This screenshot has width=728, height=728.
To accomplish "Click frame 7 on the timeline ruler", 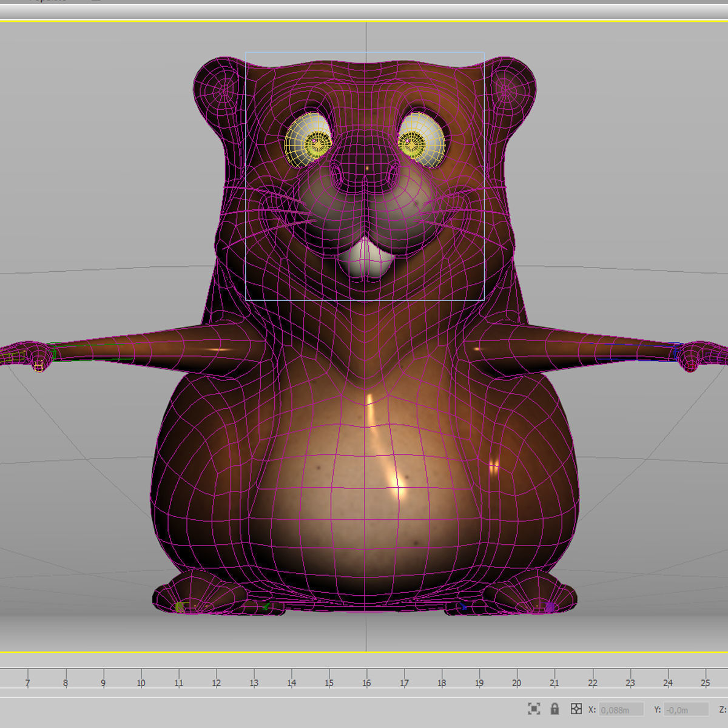I will click(27, 682).
